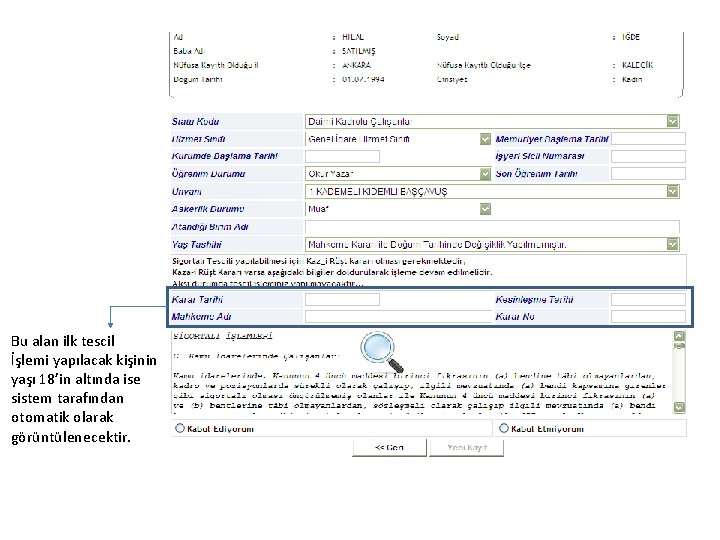The height and width of the screenshot is (540, 720).
Task: Click the Kurumda Başlama Tarihi field
Action: click(343, 157)
